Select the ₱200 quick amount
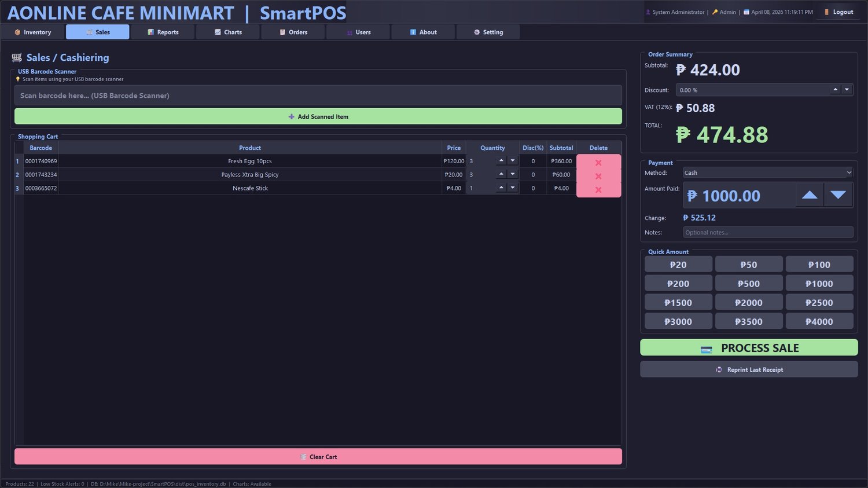This screenshot has height=488, width=868. tap(678, 284)
